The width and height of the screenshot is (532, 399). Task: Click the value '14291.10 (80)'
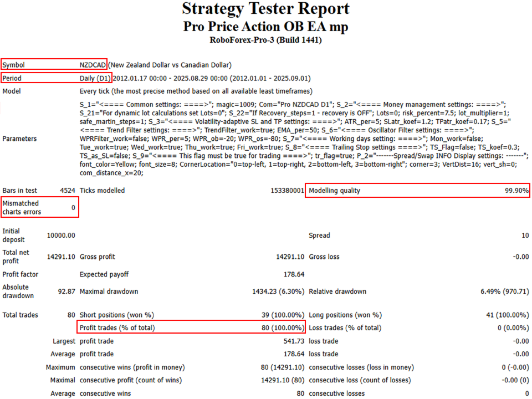(283, 380)
